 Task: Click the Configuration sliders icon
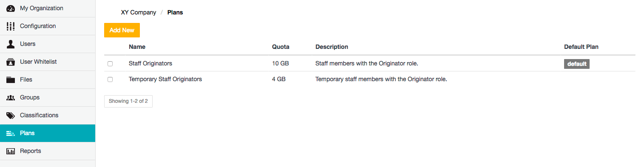11,26
